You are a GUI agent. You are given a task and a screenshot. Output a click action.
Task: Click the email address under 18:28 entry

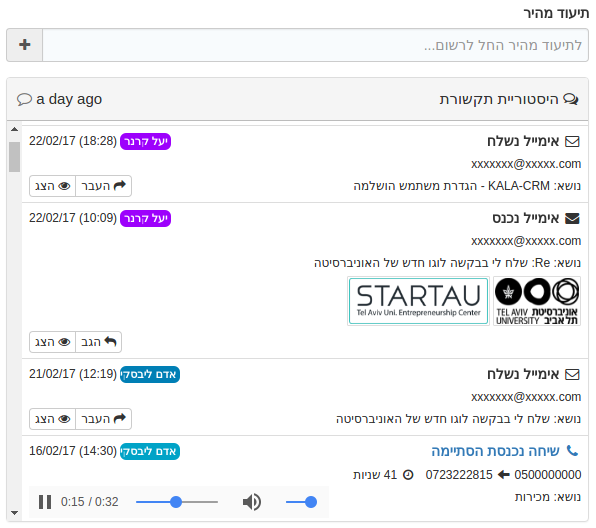[x=526, y=164]
